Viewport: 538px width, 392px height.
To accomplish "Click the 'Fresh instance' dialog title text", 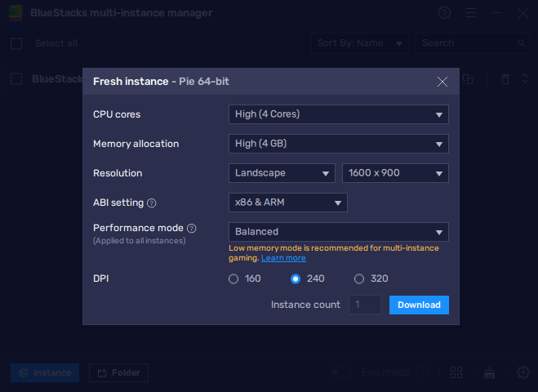I will (131, 82).
